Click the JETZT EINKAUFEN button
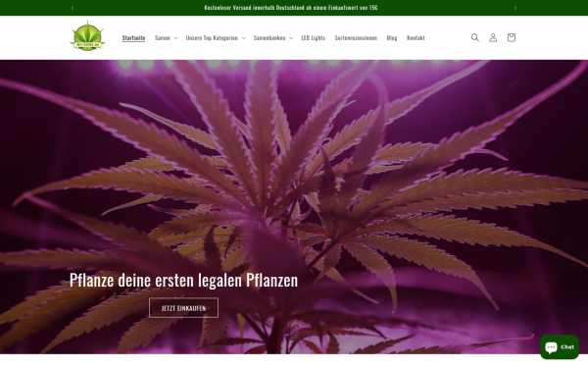The image size is (588, 368). [x=183, y=308]
